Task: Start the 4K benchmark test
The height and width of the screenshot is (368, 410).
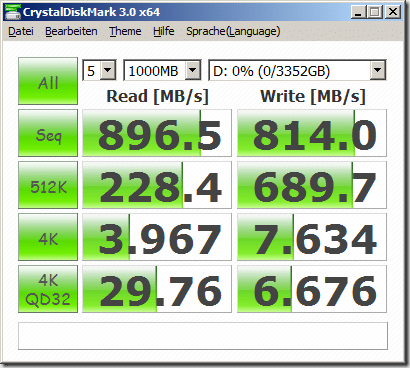Action: pyautogui.click(x=48, y=237)
